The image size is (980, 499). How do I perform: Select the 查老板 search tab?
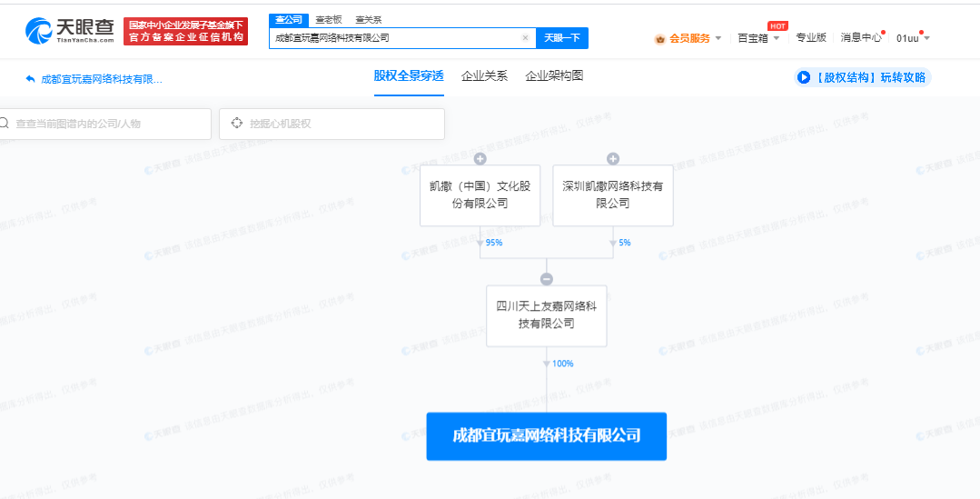(x=329, y=20)
